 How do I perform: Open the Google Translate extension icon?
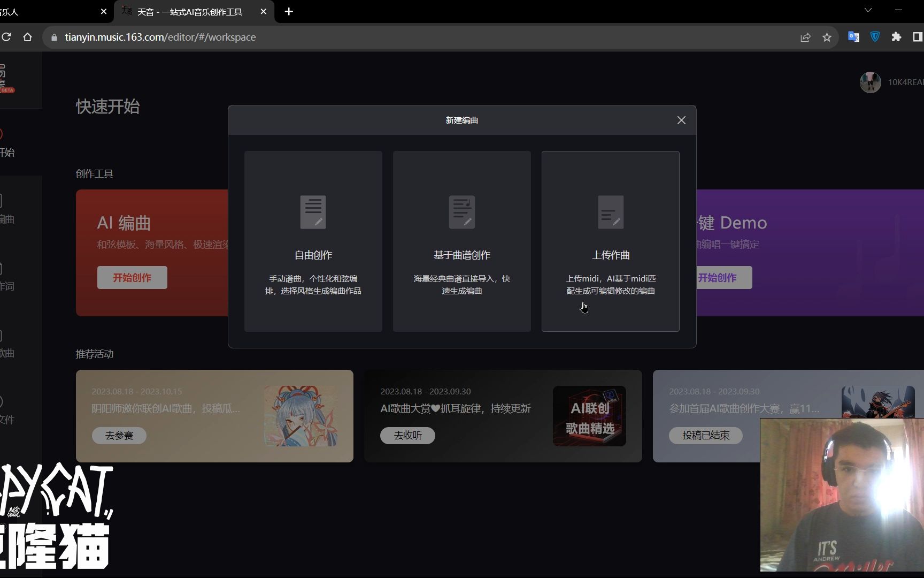pyautogui.click(x=853, y=37)
